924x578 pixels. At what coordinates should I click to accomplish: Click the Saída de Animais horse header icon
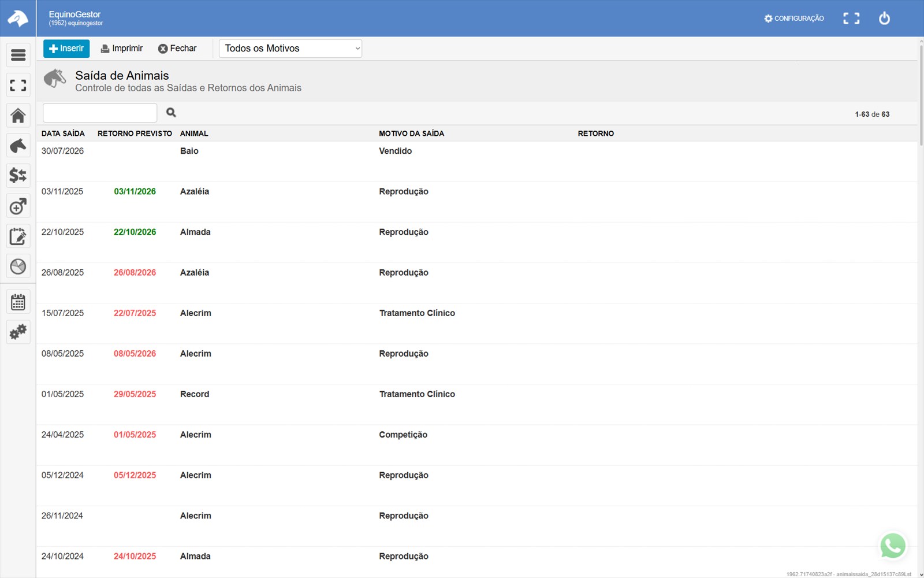pyautogui.click(x=55, y=78)
